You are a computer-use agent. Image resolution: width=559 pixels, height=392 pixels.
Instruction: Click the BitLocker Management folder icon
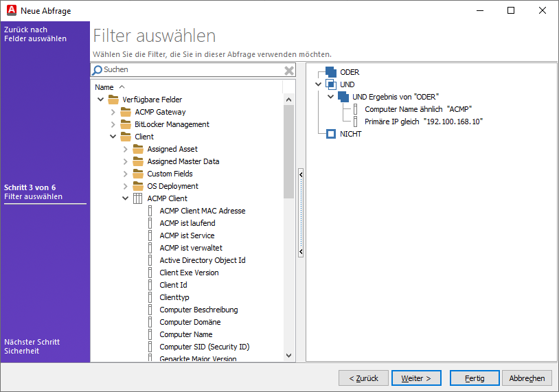(126, 124)
